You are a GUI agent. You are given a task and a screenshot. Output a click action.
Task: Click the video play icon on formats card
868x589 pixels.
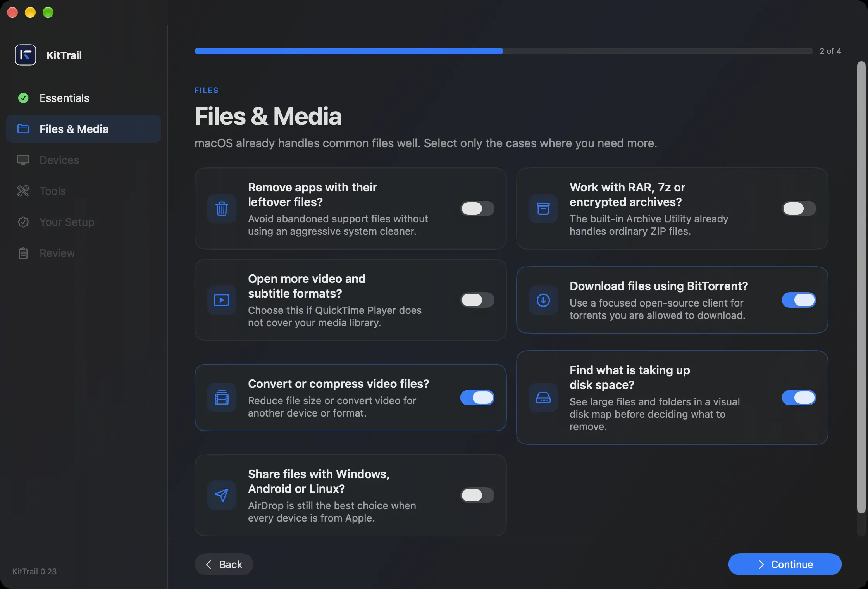pos(222,300)
